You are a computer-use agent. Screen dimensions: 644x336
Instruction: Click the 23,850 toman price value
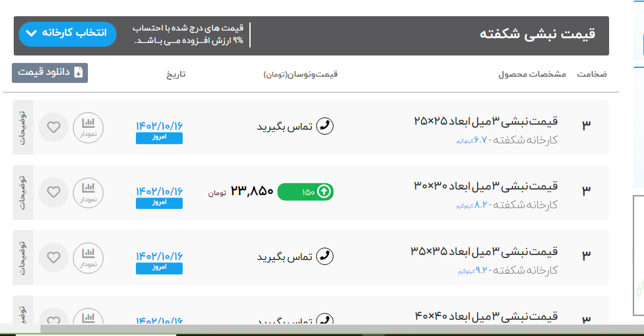[252, 192]
